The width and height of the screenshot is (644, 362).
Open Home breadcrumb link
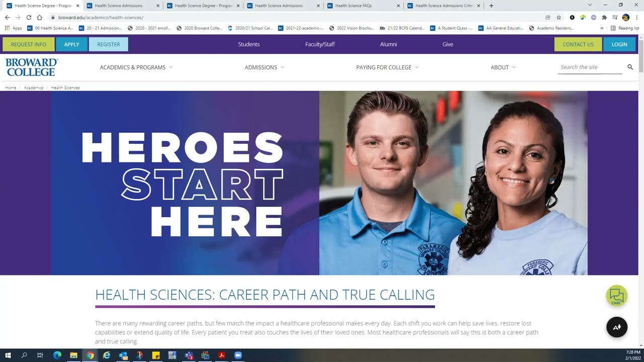click(x=11, y=88)
